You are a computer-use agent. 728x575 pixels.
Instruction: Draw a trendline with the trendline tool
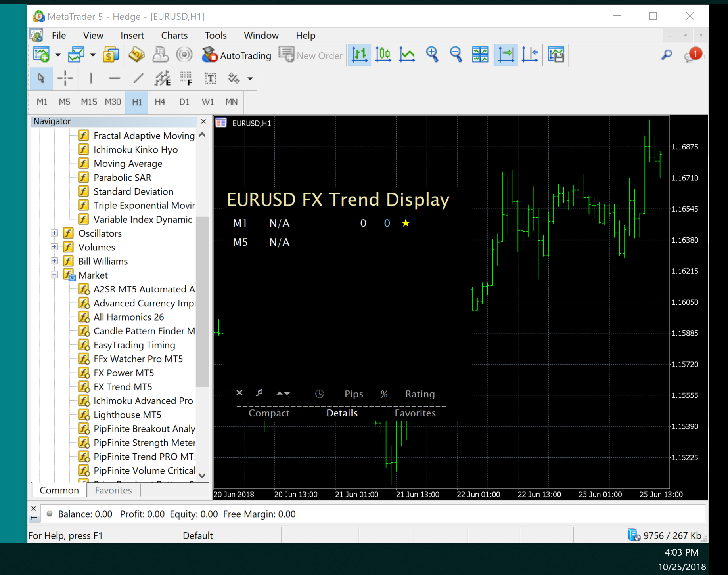pos(138,78)
